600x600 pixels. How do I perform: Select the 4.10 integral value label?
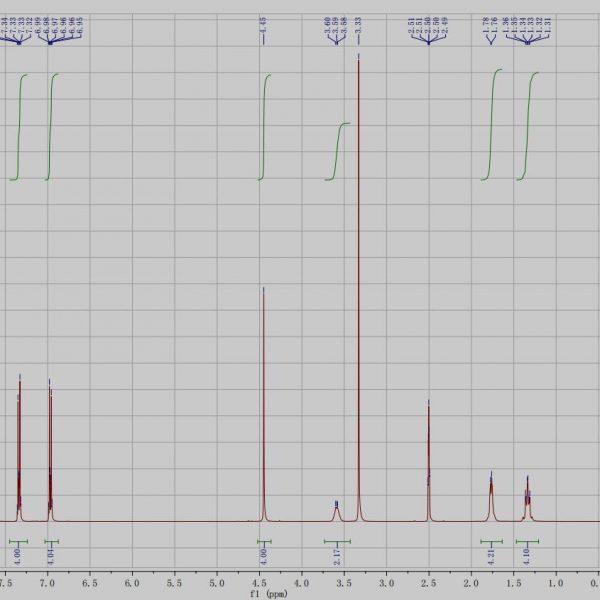(527, 554)
